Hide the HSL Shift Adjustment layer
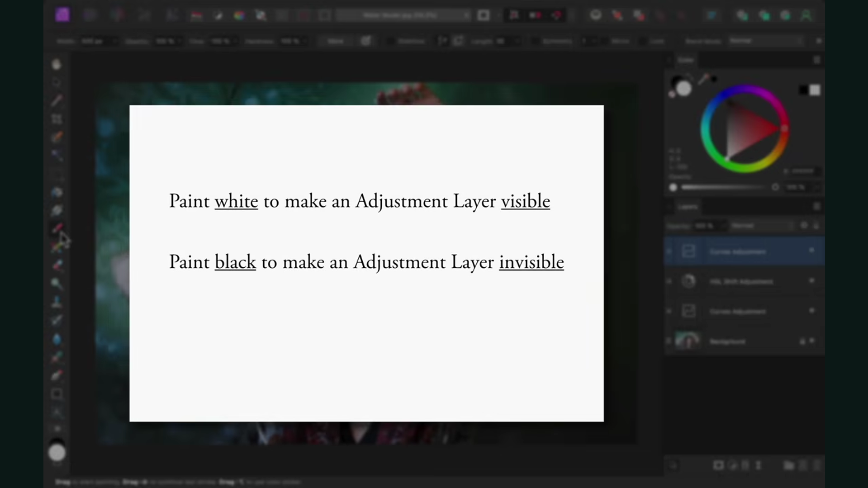Screen dimensions: 868x488 [x=811, y=281]
